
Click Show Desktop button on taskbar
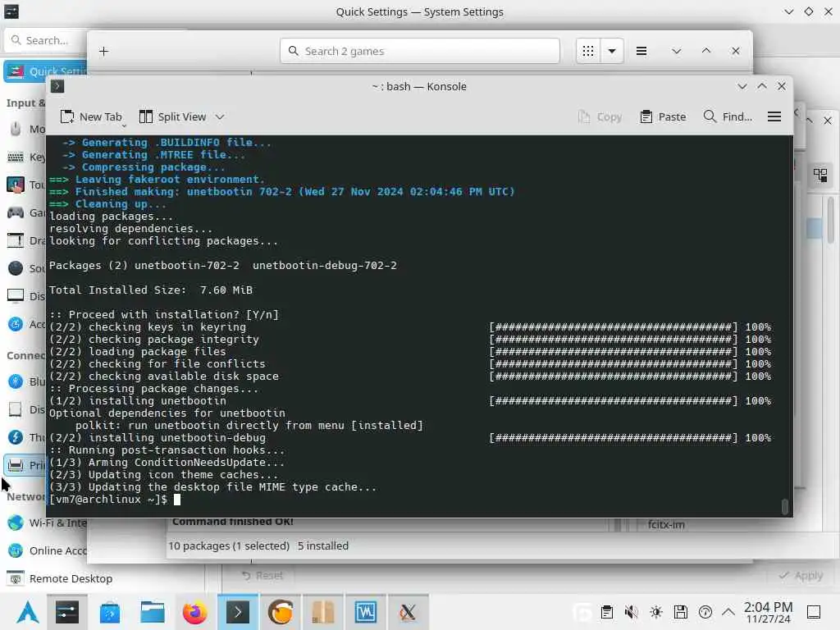[x=814, y=612]
